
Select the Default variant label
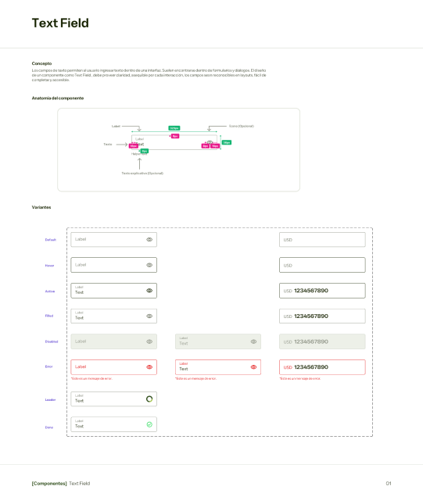click(x=51, y=240)
